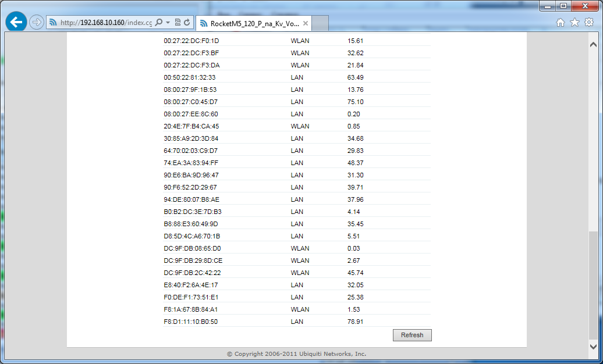Click the aging value 48.37
This screenshot has height=364, width=603.
pos(355,163)
